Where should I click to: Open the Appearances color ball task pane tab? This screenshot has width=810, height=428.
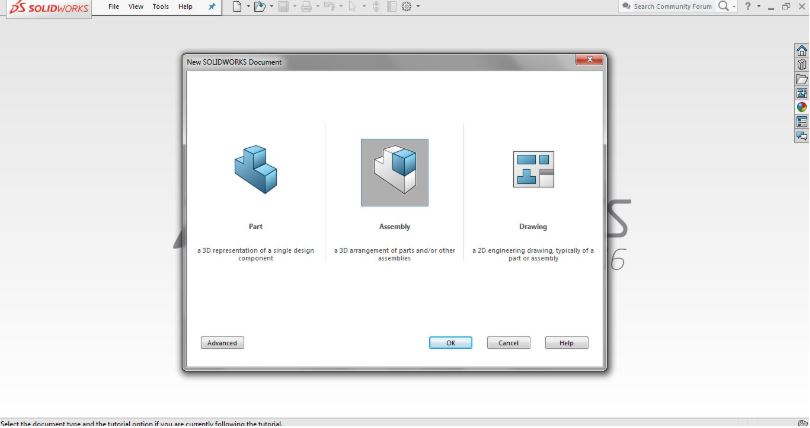(x=801, y=107)
